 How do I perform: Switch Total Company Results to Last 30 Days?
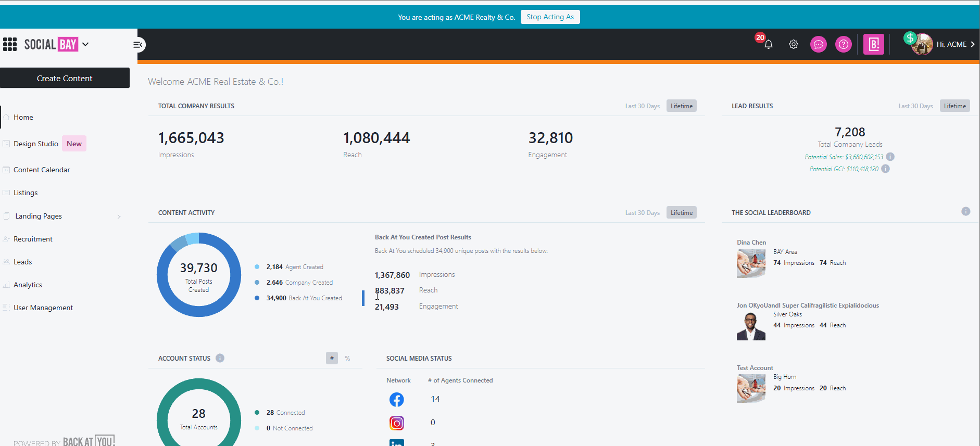click(x=643, y=106)
